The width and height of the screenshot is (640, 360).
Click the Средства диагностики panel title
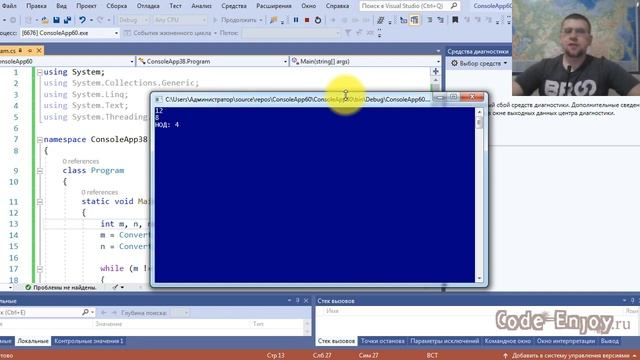[x=478, y=51]
